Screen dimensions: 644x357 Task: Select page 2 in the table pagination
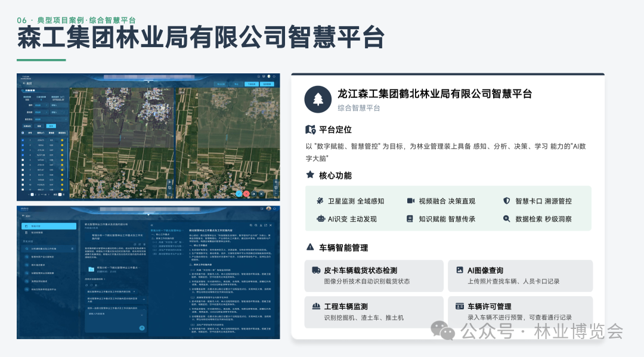[x=35, y=194]
